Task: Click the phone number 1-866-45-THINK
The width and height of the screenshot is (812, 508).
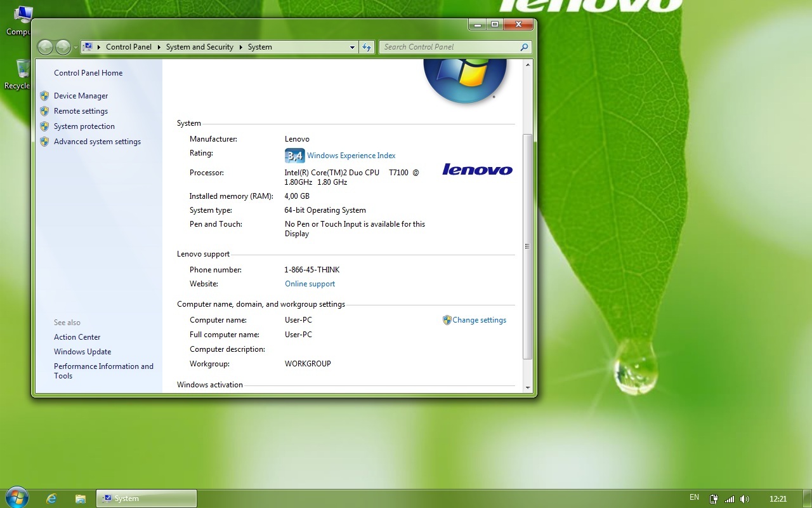Action: [312, 270]
